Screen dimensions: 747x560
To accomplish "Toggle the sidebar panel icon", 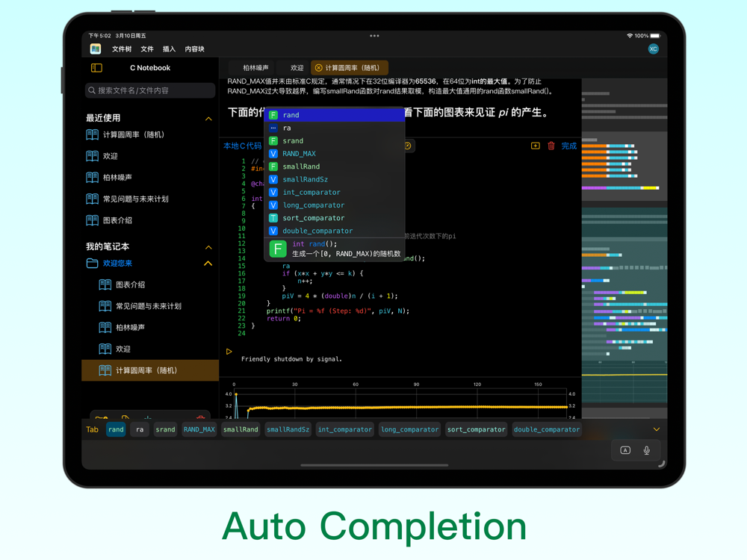I will point(96,68).
